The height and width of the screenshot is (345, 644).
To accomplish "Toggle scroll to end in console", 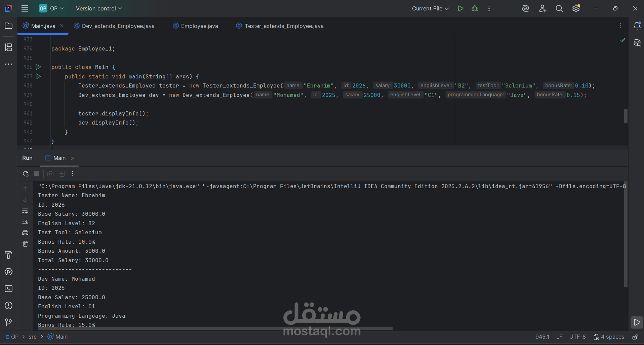I will pos(25,222).
